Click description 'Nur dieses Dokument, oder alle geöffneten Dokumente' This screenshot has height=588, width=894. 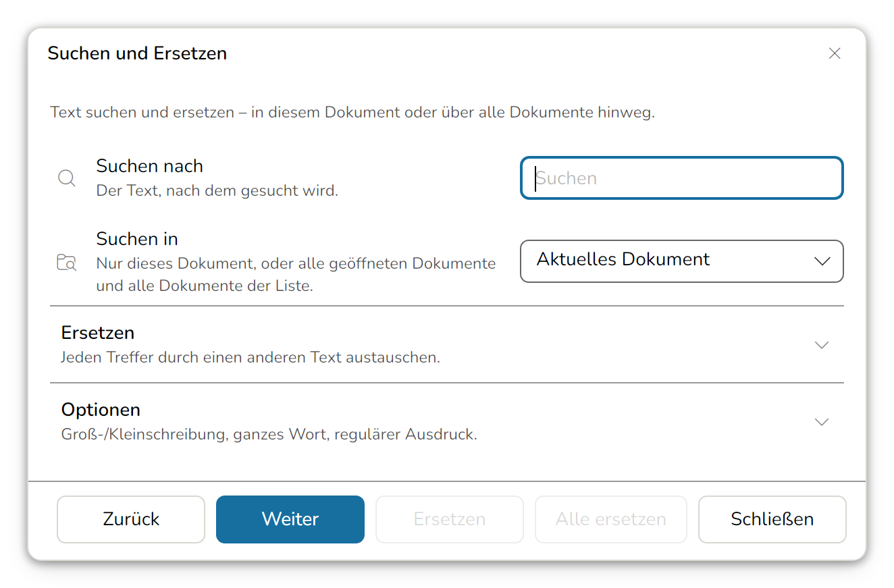(296, 263)
